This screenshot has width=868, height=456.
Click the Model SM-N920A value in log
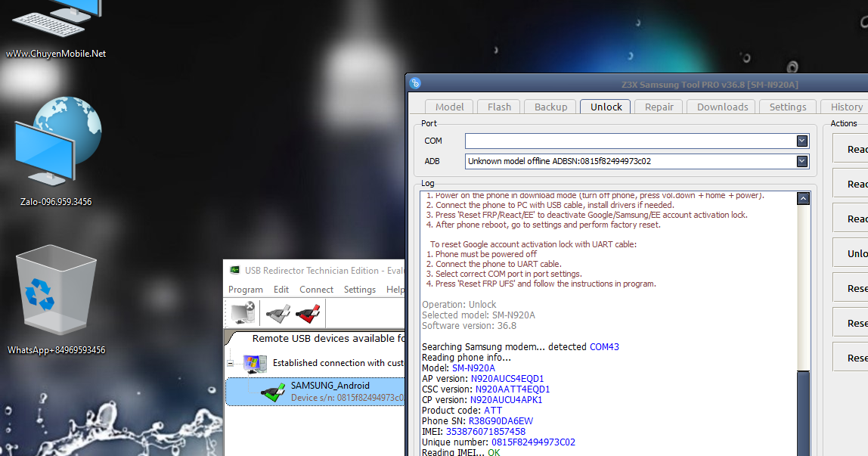(473, 368)
